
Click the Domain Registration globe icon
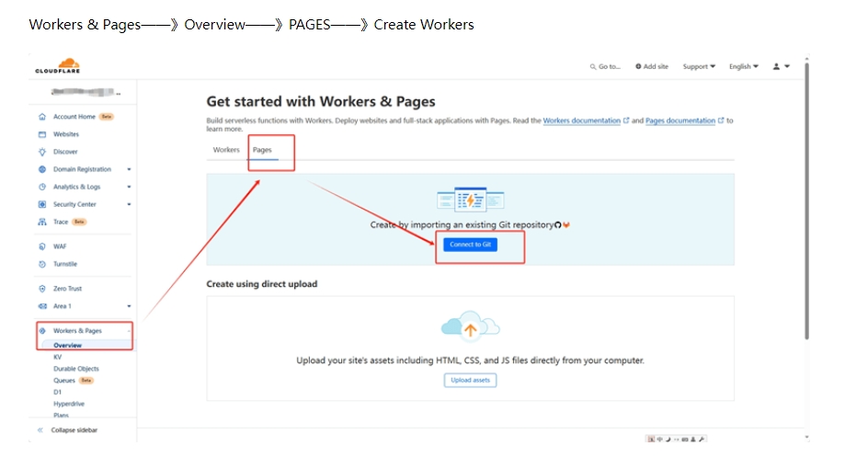[42, 169]
